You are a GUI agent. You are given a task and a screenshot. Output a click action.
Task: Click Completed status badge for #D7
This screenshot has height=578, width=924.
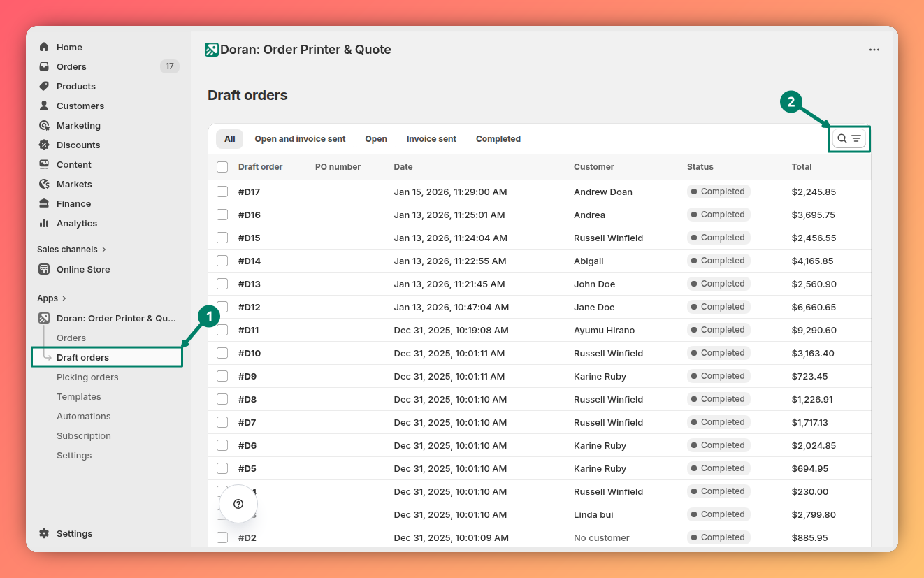(719, 422)
